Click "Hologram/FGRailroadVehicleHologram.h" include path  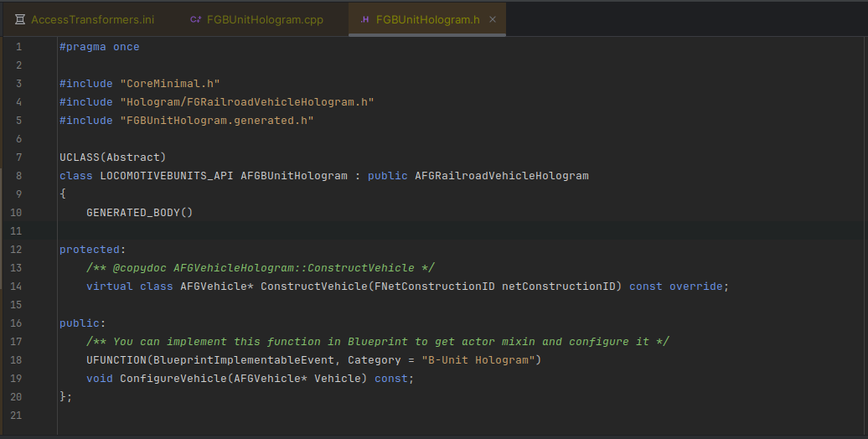tap(247, 102)
